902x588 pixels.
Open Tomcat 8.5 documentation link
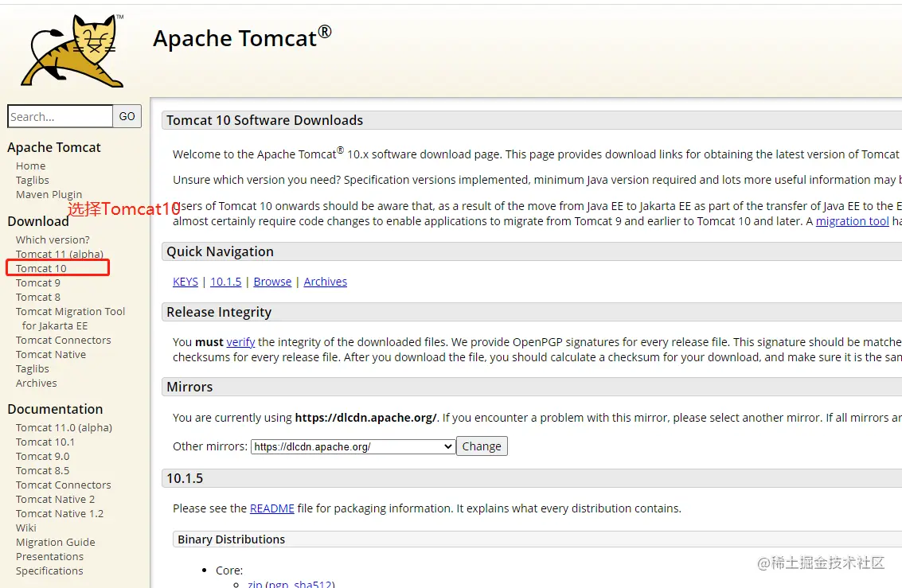(x=42, y=471)
